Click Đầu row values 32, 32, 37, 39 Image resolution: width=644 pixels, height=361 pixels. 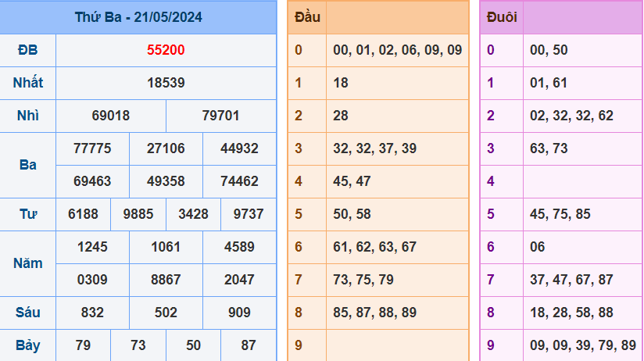click(x=375, y=148)
